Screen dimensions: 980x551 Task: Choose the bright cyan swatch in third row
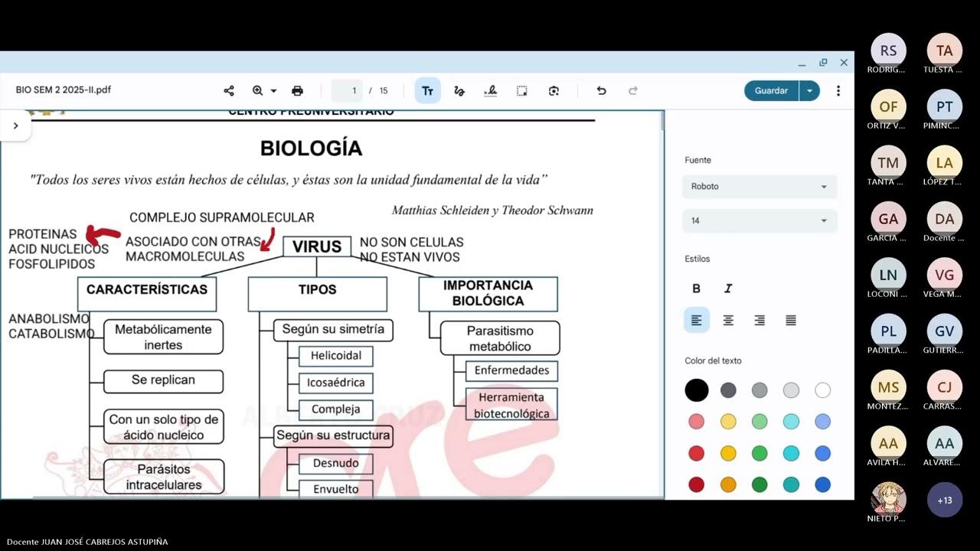coord(791,453)
